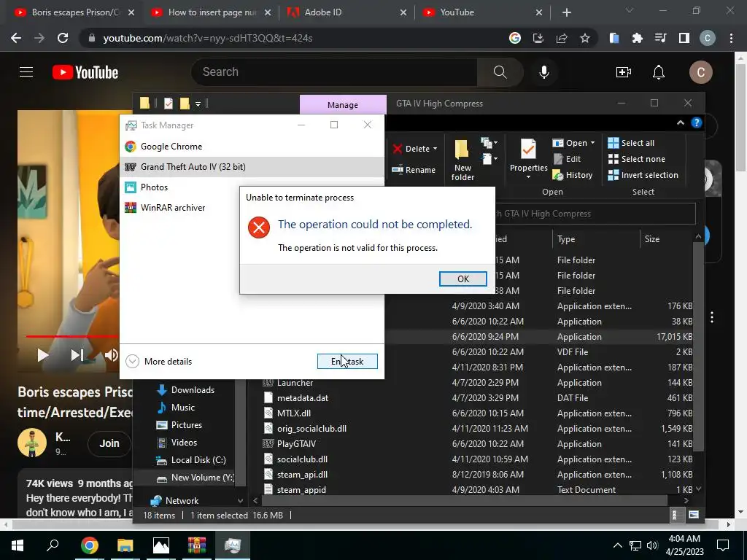Open the YouTube hamburger menu
Screen dimensions: 747x560
coord(26,72)
